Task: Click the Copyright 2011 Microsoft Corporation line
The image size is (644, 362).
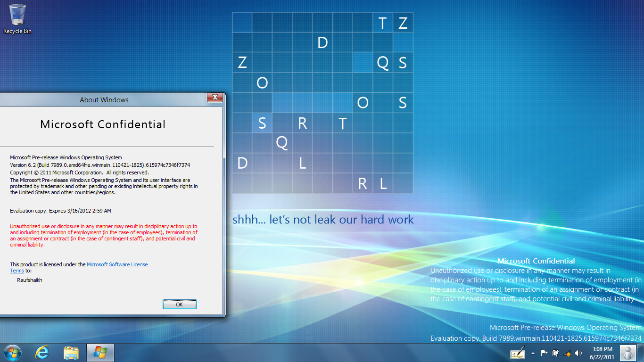Action: (80, 173)
